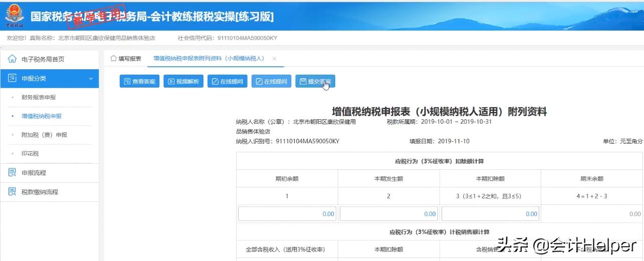Click the 期初余额 column header
This screenshot has height=261, width=644.
(x=287, y=179)
